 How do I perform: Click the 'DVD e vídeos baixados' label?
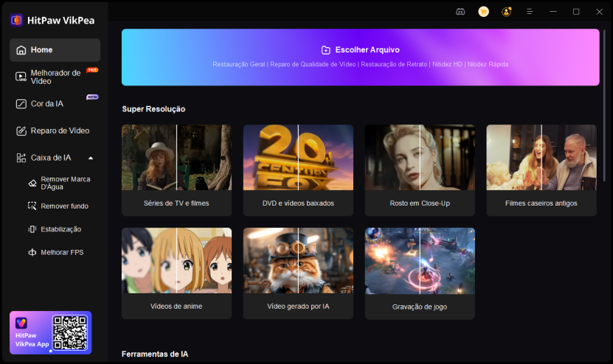point(298,203)
